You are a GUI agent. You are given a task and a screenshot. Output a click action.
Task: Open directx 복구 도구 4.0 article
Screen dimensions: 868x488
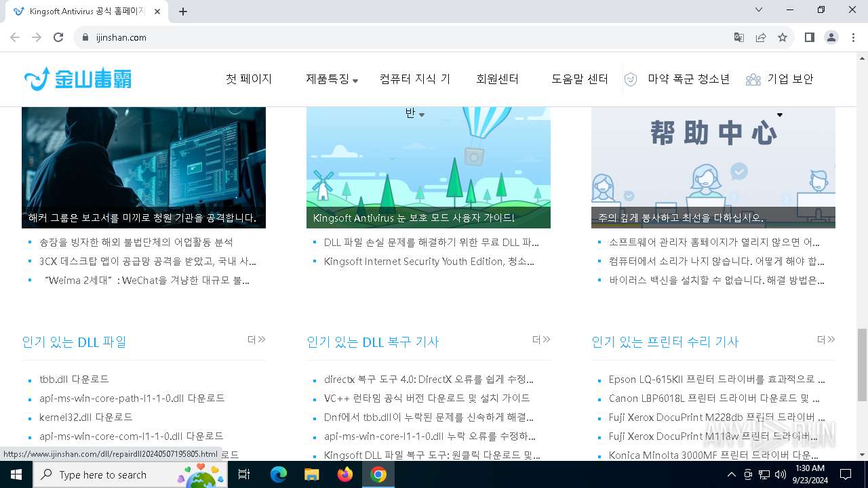(x=429, y=379)
